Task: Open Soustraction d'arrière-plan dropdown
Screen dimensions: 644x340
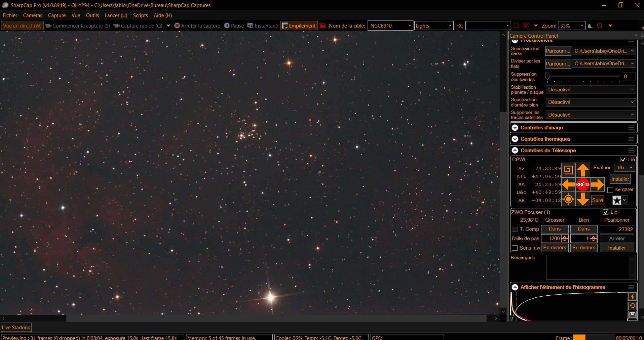Action: [591, 102]
